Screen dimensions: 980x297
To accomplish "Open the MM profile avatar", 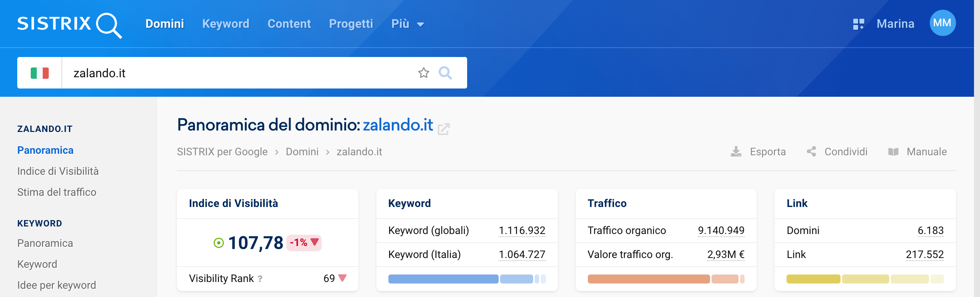I will coord(943,23).
